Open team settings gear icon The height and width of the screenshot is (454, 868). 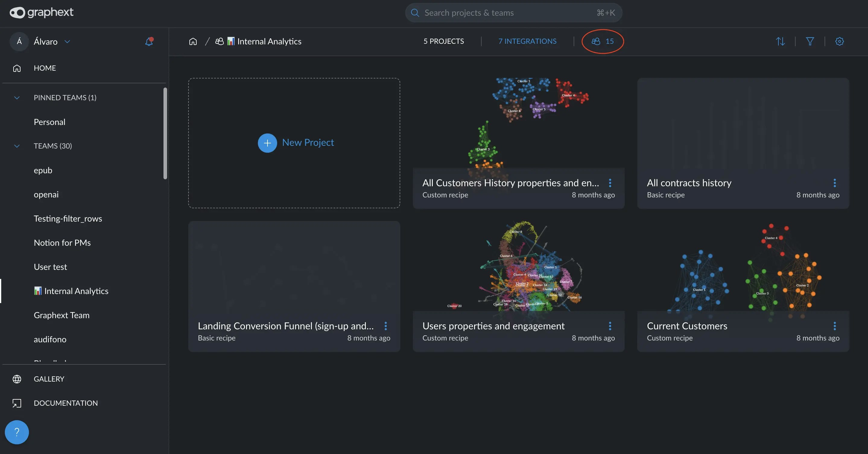click(839, 41)
